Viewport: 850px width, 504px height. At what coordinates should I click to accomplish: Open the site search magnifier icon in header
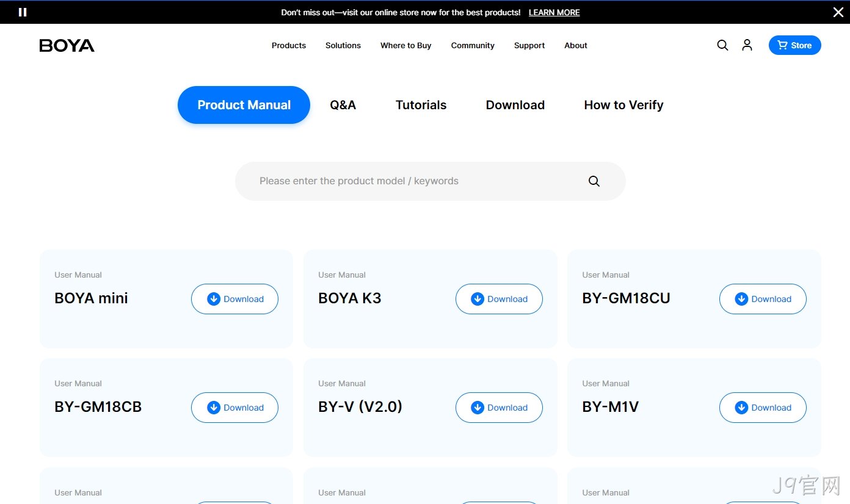tap(722, 45)
